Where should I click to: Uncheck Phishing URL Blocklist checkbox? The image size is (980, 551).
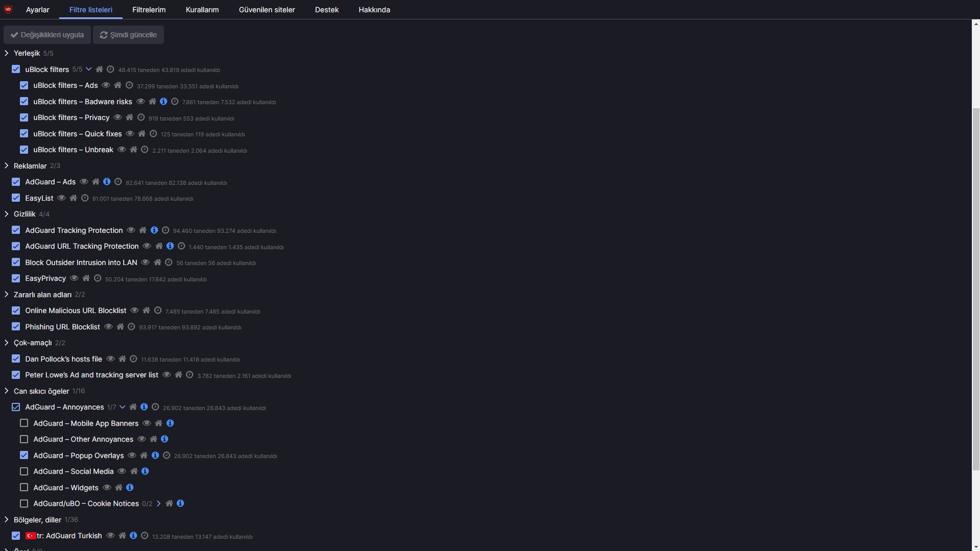click(x=16, y=326)
